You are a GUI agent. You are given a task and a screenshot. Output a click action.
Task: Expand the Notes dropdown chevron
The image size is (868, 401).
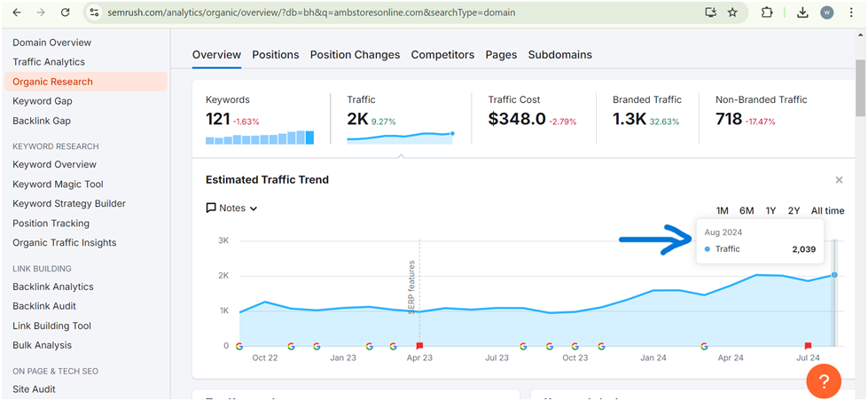[x=254, y=208]
